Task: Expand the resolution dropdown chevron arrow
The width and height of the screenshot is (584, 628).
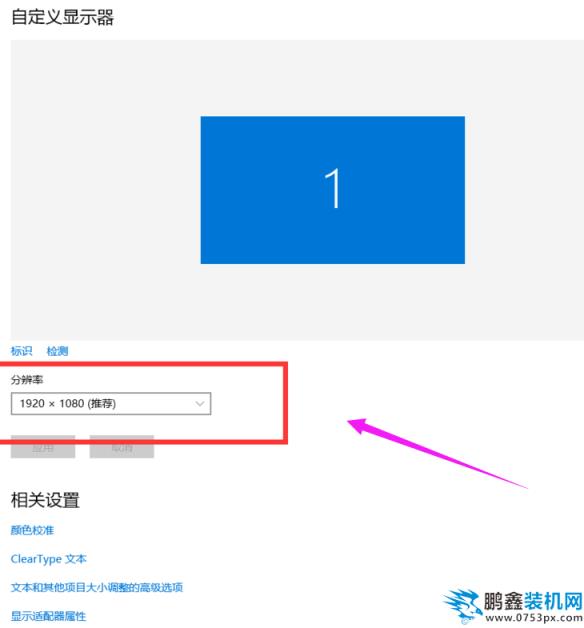Action: click(x=199, y=403)
